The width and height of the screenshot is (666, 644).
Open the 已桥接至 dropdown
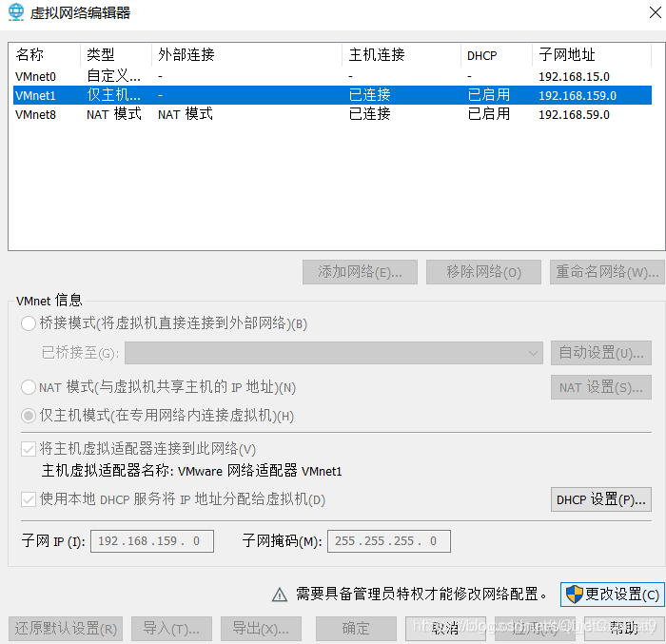pyautogui.click(x=334, y=353)
